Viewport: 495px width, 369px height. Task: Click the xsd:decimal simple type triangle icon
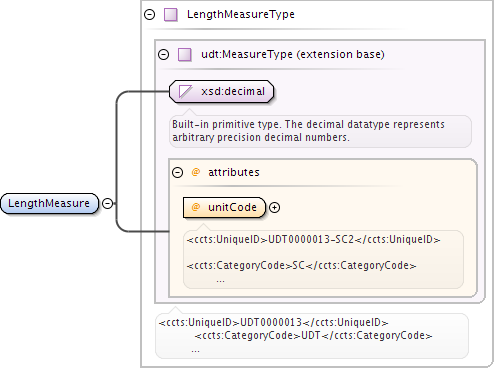tap(185, 91)
